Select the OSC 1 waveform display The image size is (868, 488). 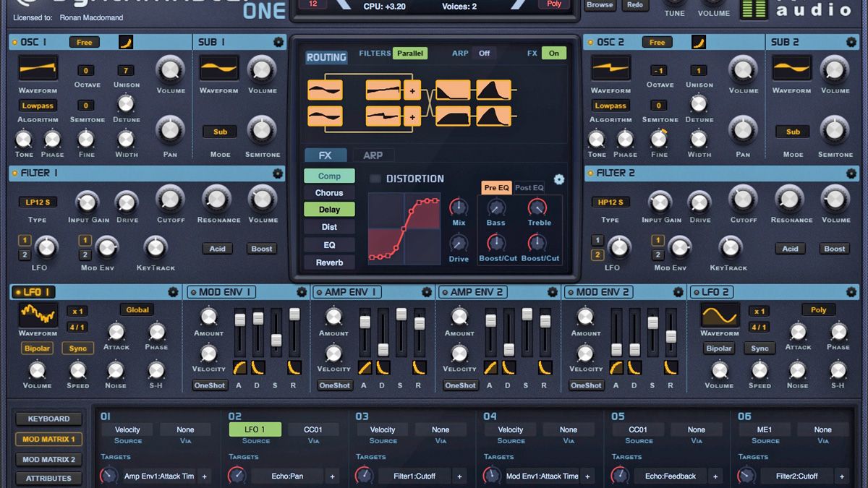pyautogui.click(x=37, y=69)
